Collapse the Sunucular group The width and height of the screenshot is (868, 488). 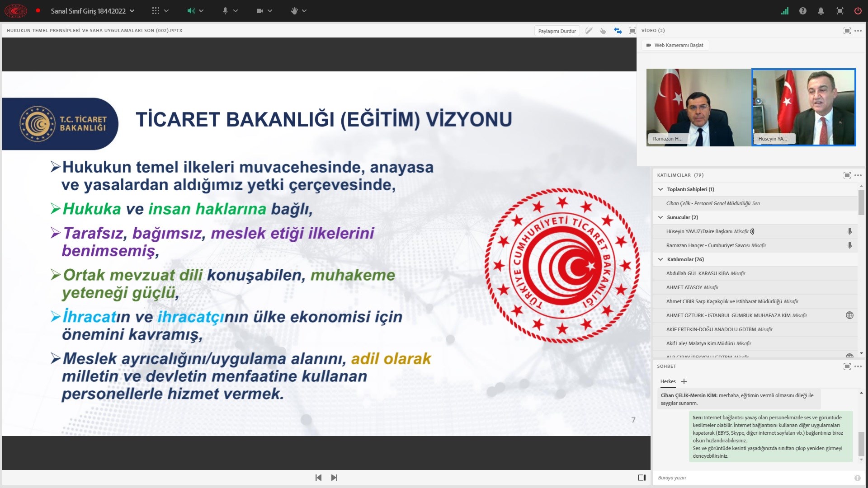pyautogui.click(x=660, y=217)
